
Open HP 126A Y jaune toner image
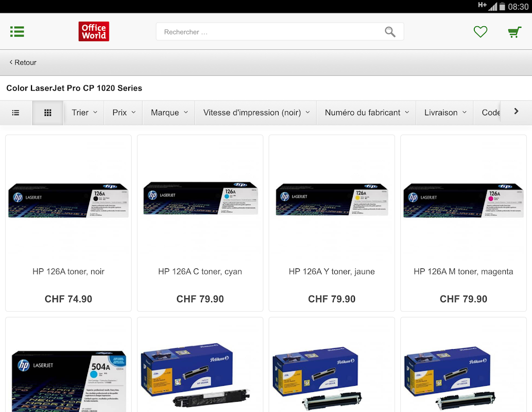click(x=332, y=199)
